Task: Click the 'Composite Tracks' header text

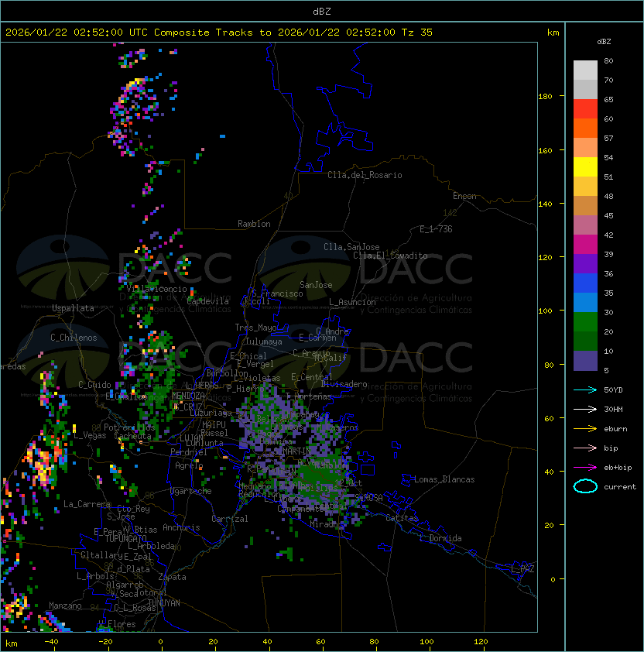Action: click(204, 33)
